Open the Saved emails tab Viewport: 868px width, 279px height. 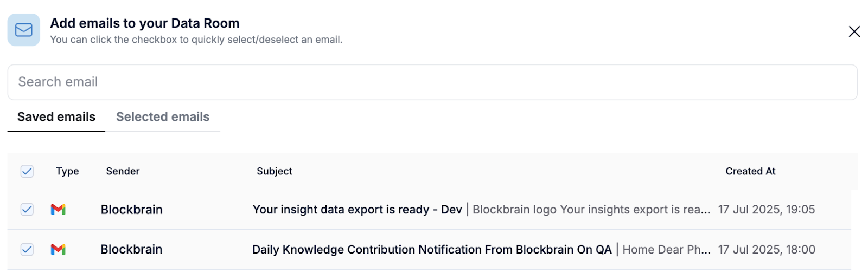[56, 116]
